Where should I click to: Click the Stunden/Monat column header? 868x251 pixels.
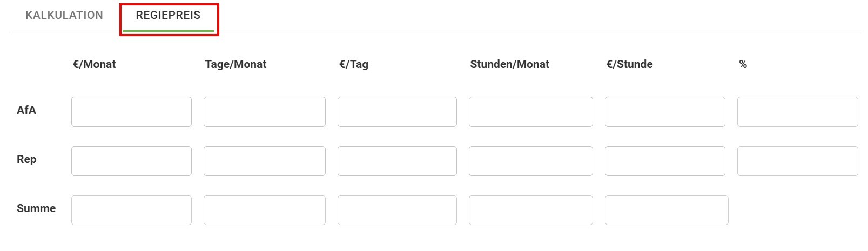[x=509, y=64]
